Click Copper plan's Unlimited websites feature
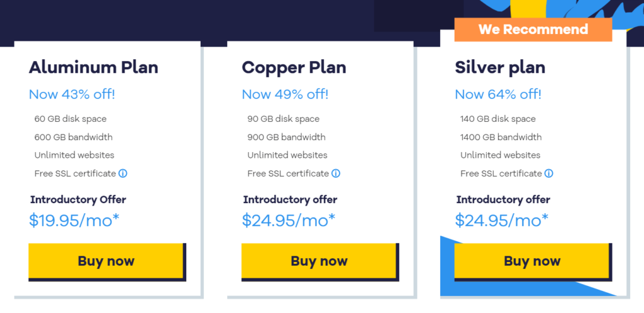 tap(287, 155)
